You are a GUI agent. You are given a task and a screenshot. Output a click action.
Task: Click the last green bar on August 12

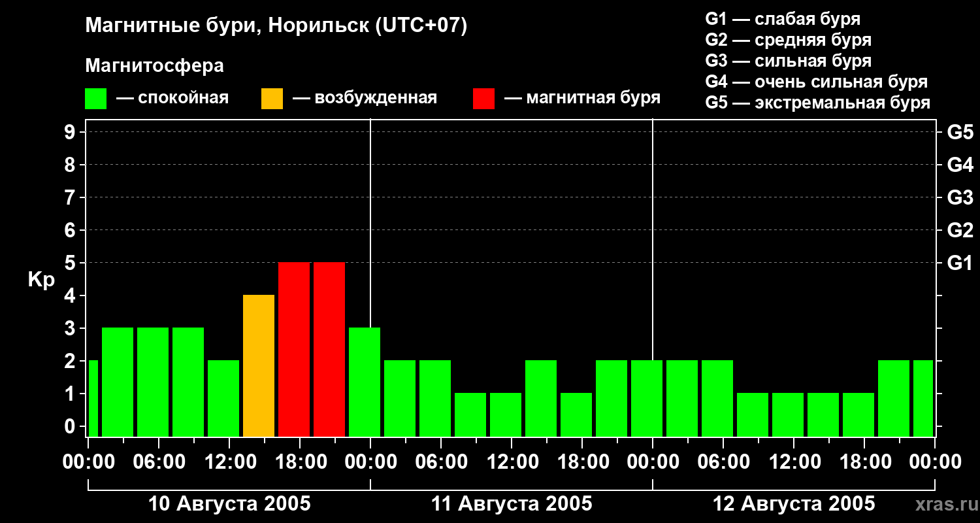point(923,398)
